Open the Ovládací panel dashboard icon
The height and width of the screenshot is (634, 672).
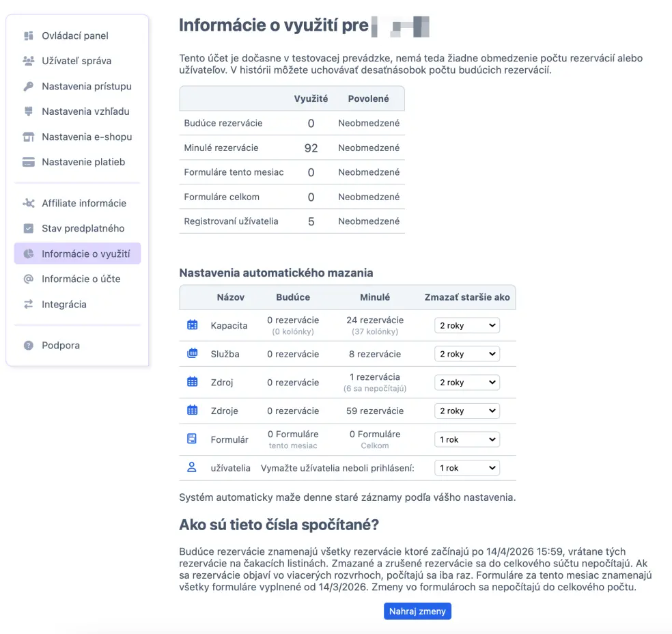coord(28,35)
